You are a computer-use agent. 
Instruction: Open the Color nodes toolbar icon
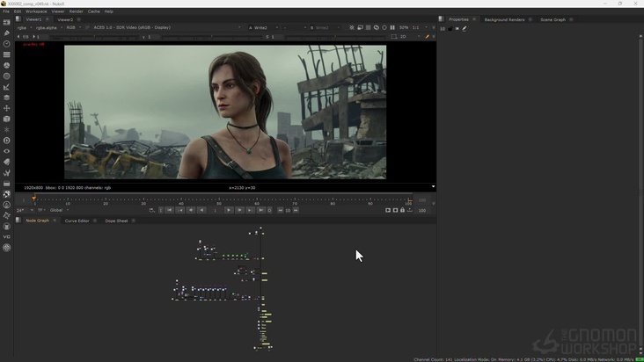tap(7, 65)
